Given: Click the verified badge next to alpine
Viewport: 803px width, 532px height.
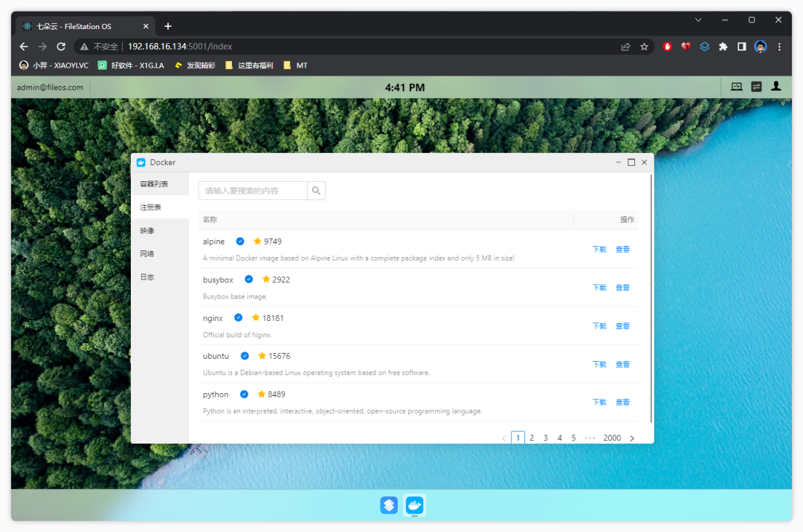Looking at the screenshot, I should pos(239,241).
